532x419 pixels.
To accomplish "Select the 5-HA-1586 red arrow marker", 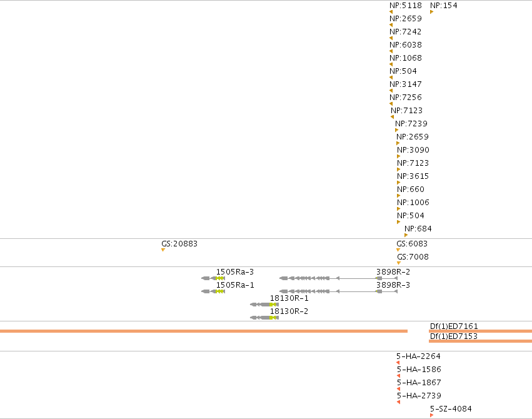I will (398, 376).
